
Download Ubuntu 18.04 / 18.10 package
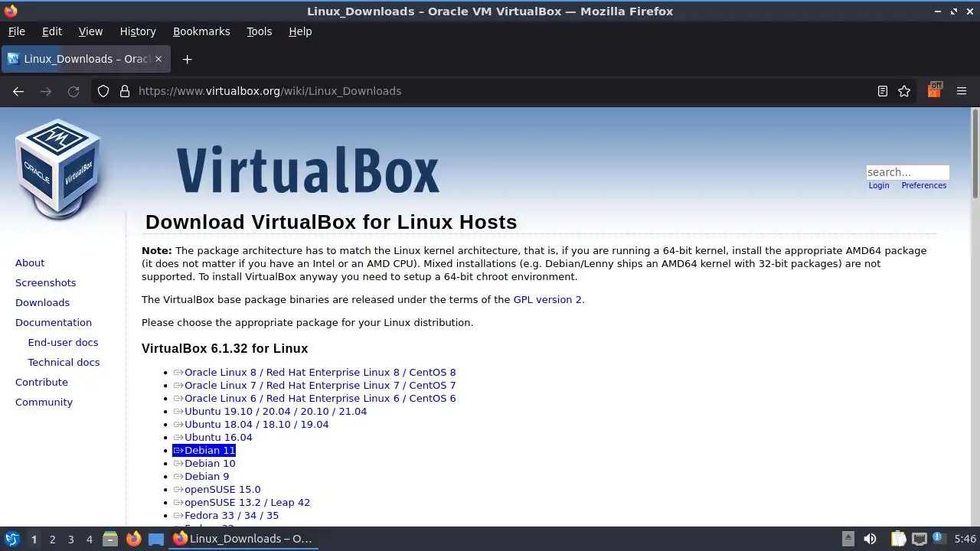pos(251,424)
